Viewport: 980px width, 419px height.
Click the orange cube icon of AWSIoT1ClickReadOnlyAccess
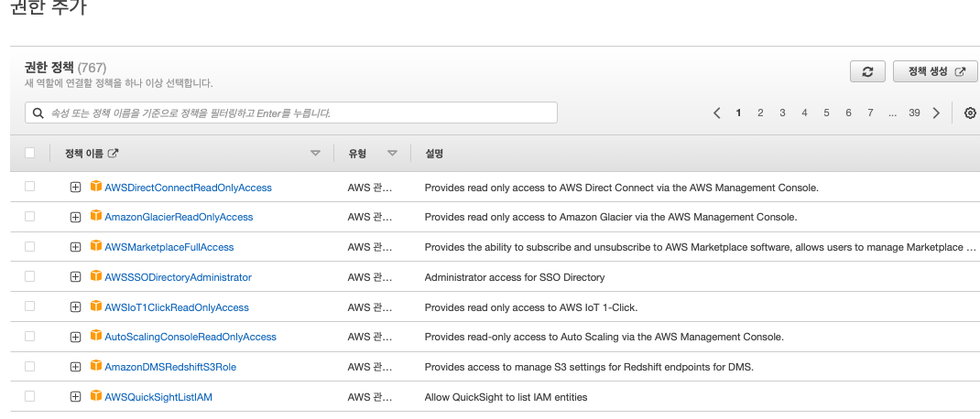pyautogui.click(x=95, y=306)
